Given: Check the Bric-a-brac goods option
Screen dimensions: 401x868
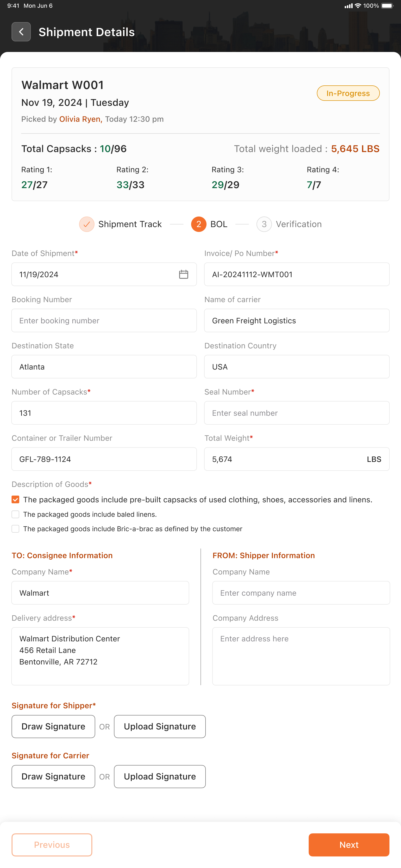Looking at the screenshot, I should 15,529.
